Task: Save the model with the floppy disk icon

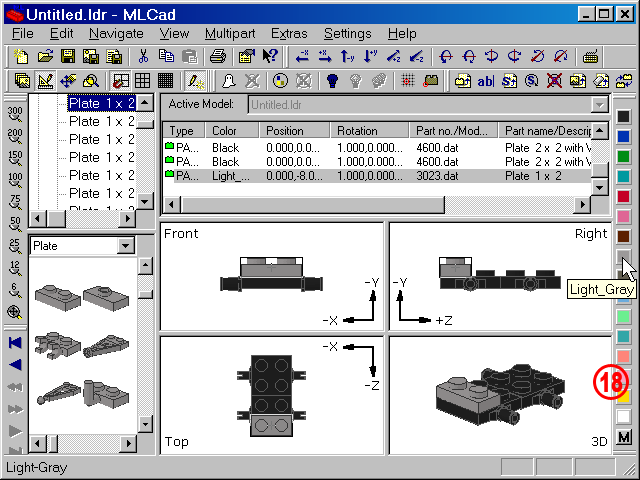Action: (x=68, y=56)
